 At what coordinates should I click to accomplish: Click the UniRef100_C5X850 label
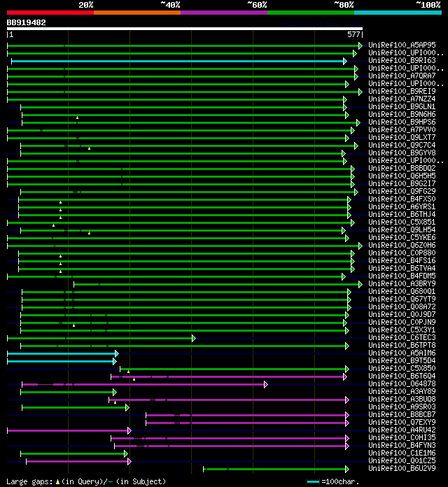click(x=402, y=368)
